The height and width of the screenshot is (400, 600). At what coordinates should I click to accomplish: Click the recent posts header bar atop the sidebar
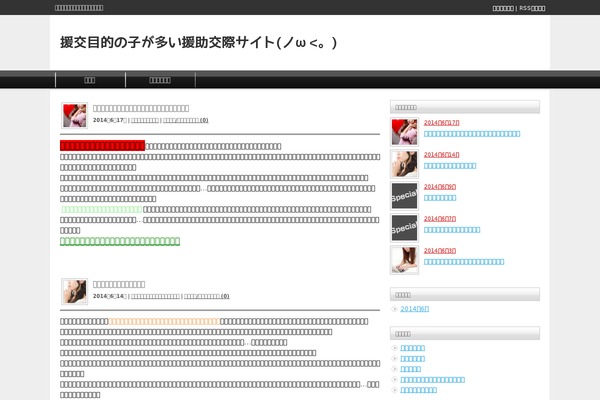pos(465,107)
